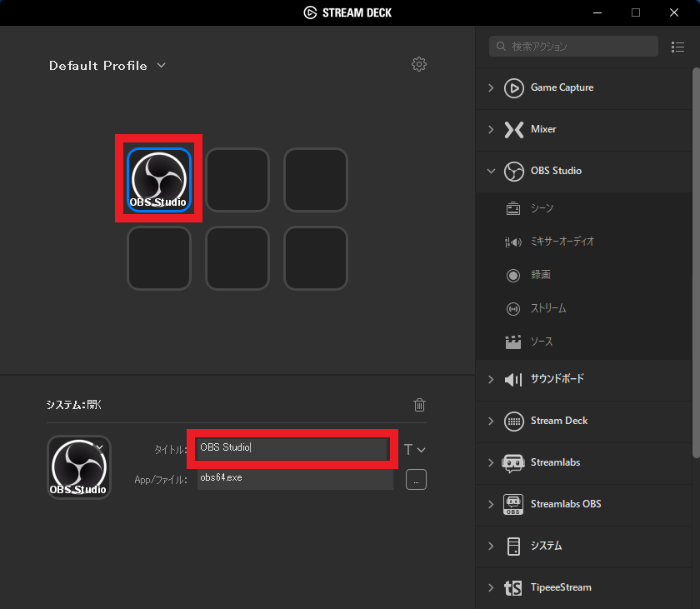700x609 pixels.
Task: Browse for app file with ... button
Action: click(416, 480)
